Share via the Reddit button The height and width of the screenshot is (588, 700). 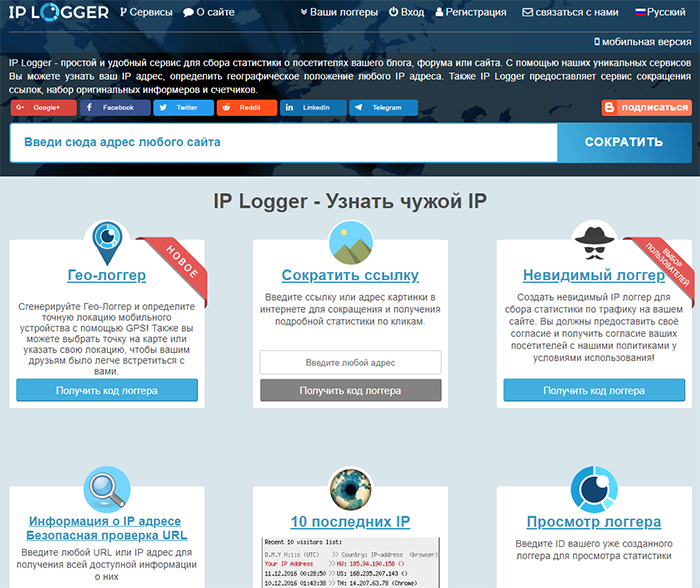click(x=247, y=108)
